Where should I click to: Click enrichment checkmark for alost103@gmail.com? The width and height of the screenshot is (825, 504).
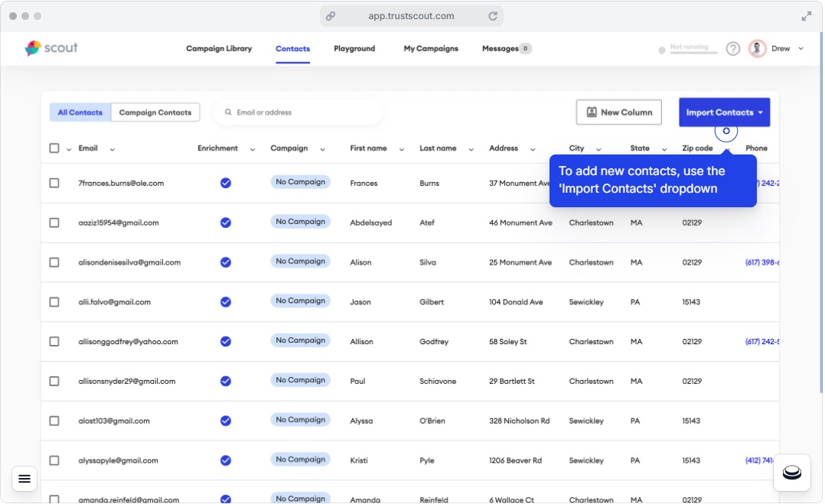coord(226,421)
